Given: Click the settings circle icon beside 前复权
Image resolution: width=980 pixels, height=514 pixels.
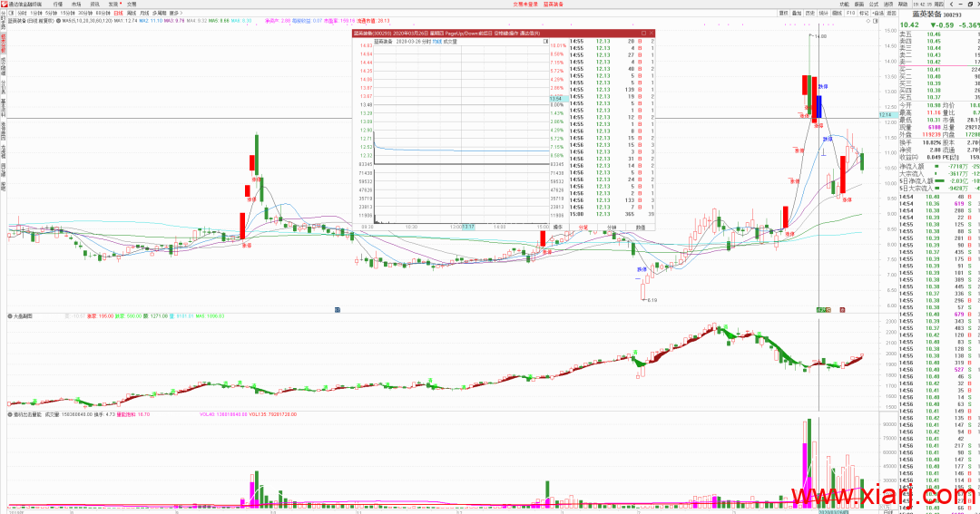Looking at the screenshot, I should [x=59, y=21].
